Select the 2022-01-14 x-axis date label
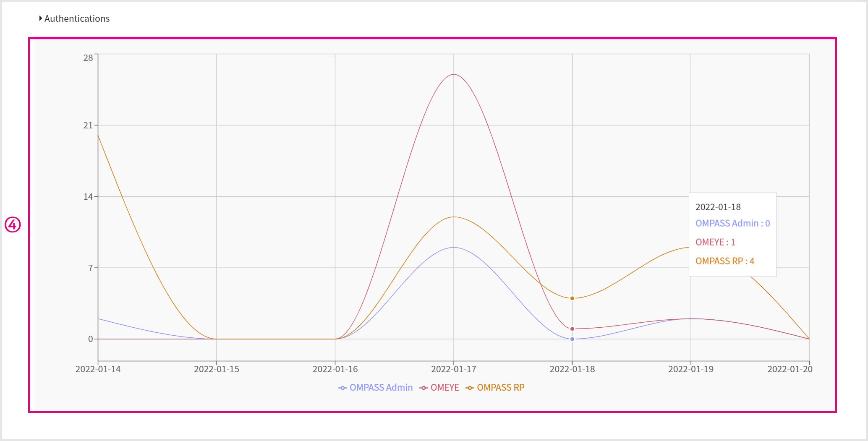868x441 pixels. pyautogui.click(x=98, y=369)
